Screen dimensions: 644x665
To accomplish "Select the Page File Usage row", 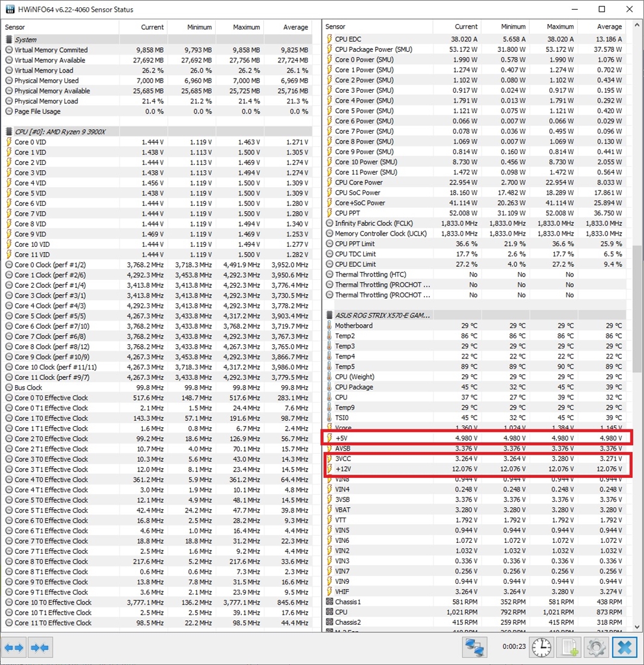I will (158, 111).
